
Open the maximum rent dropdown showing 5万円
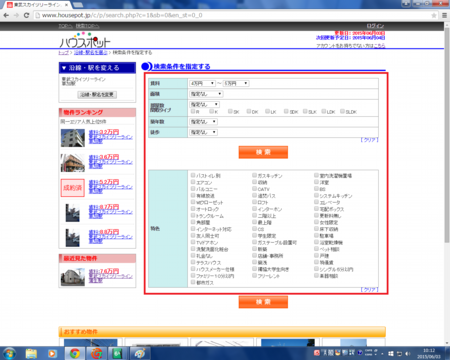coord(236,83)
